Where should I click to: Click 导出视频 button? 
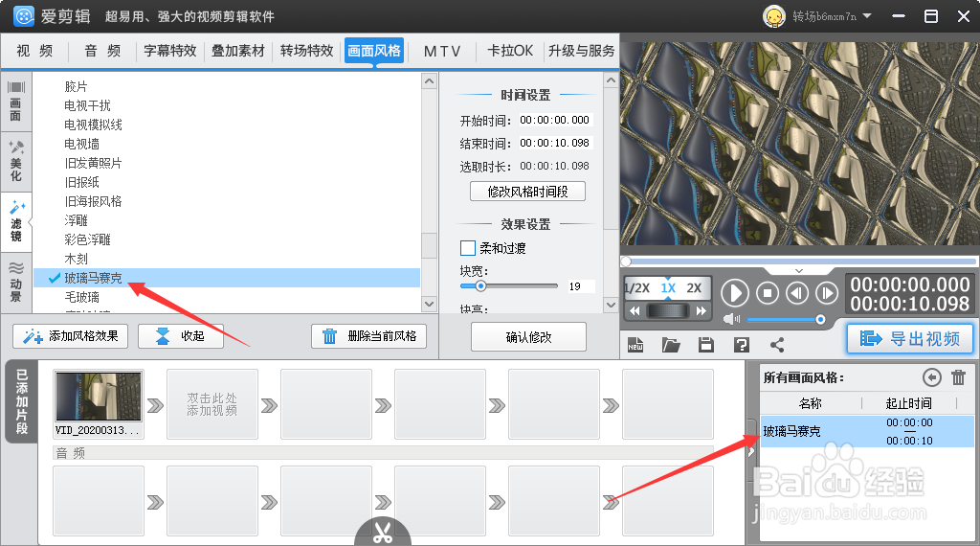coord(910,339)
